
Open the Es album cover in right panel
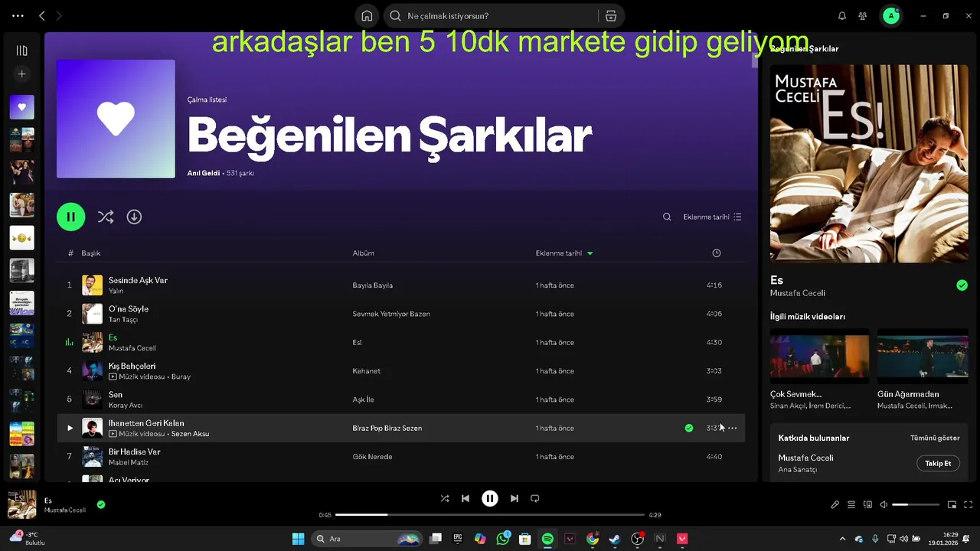[x=869, y=164]
